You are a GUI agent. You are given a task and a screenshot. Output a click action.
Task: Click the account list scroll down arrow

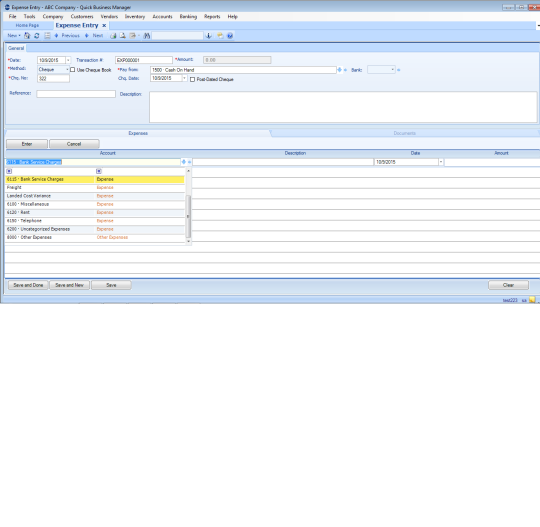188,241
